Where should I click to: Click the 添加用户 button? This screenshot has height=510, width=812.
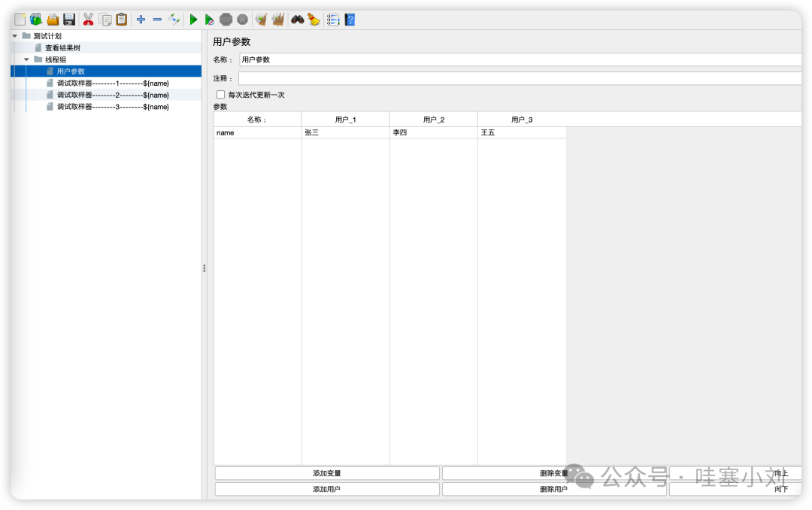coord(327,489)
